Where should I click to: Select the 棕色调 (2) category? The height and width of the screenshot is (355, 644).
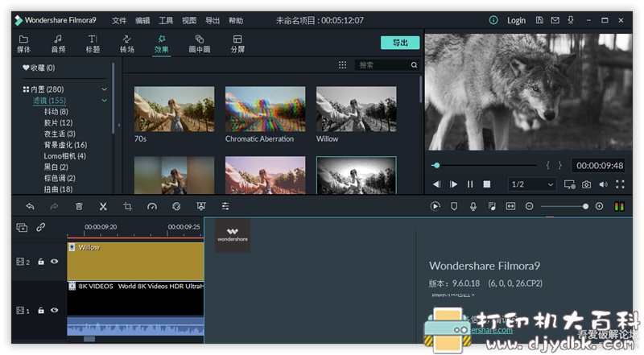coord(60,179)
